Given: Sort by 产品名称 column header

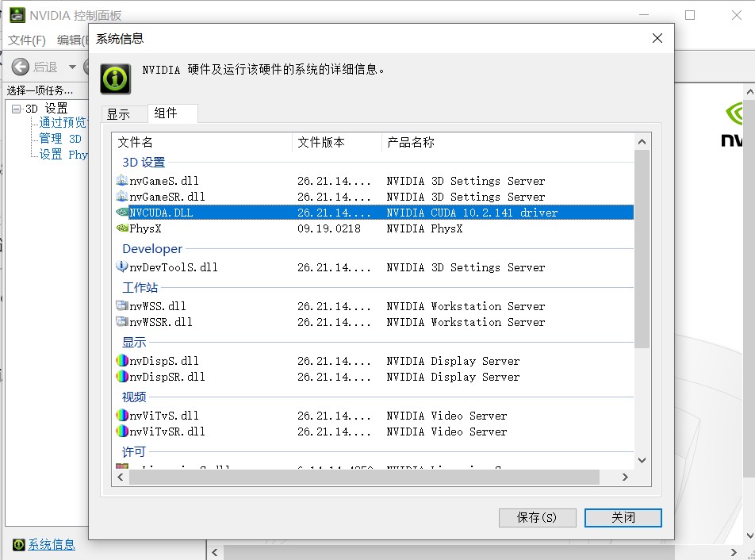Looking at the screenshot, I should point(508,142).
